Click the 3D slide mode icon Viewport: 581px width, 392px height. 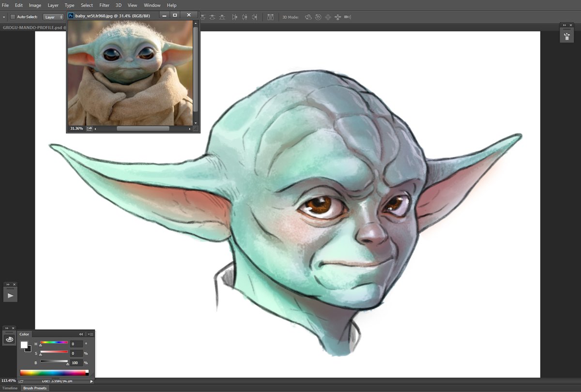click(x=337, y=17)
